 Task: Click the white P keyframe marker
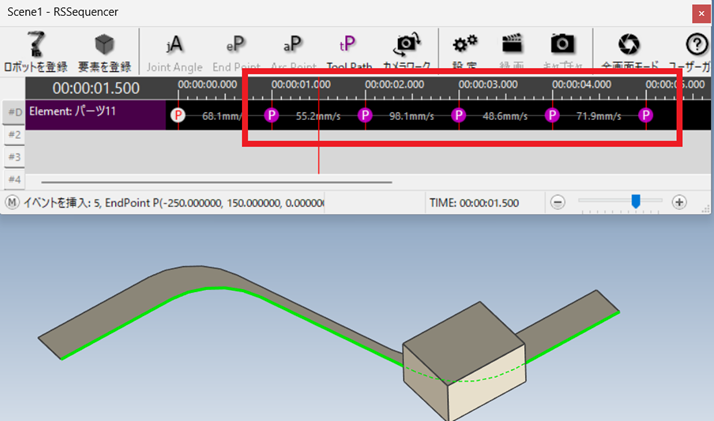click(x=178, y=116)
